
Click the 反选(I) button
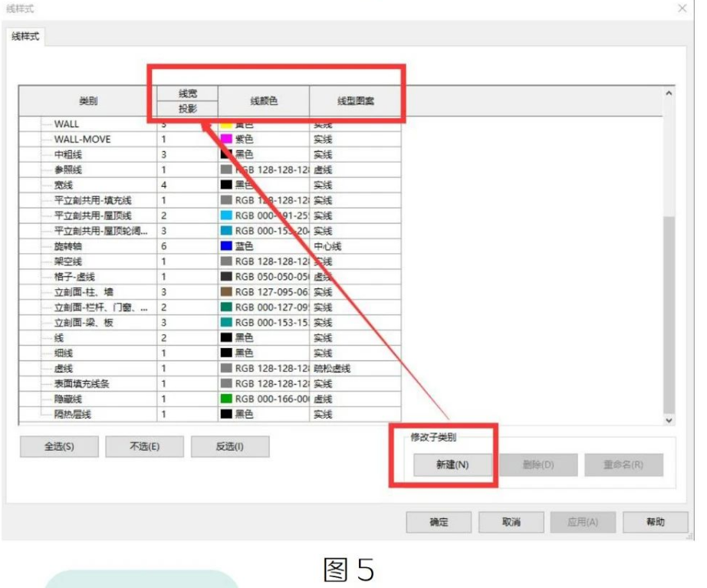click(x=230, y=446)
